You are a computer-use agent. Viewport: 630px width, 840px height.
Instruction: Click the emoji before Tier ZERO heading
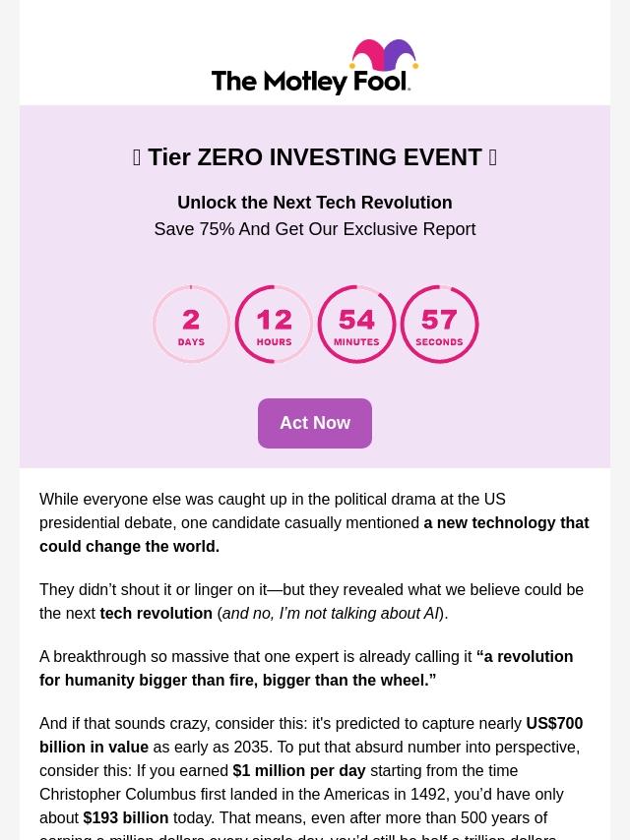[x=137, y=157]
